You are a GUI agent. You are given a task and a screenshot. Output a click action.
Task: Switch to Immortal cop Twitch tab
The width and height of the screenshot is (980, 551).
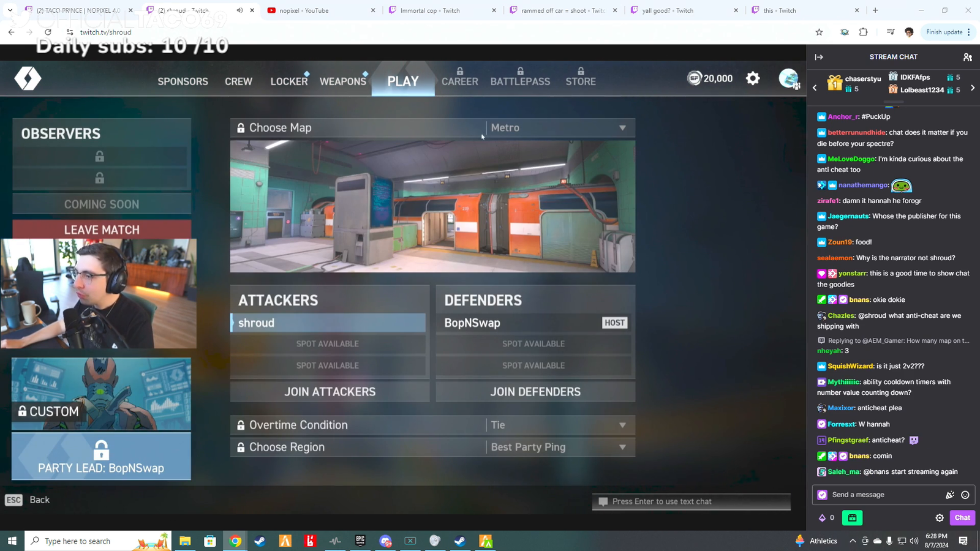(x=442, y=10)
